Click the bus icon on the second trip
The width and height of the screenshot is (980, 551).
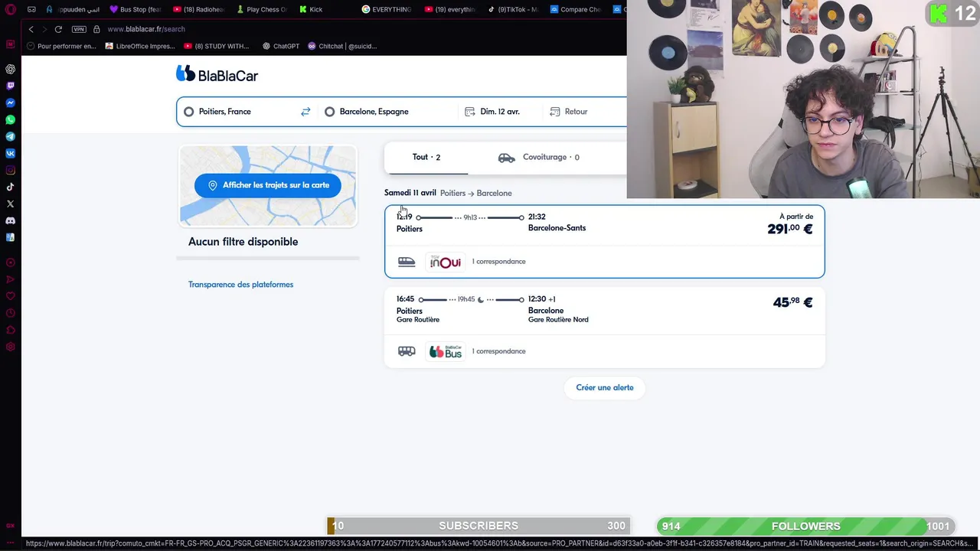click(x=407, y=351)
